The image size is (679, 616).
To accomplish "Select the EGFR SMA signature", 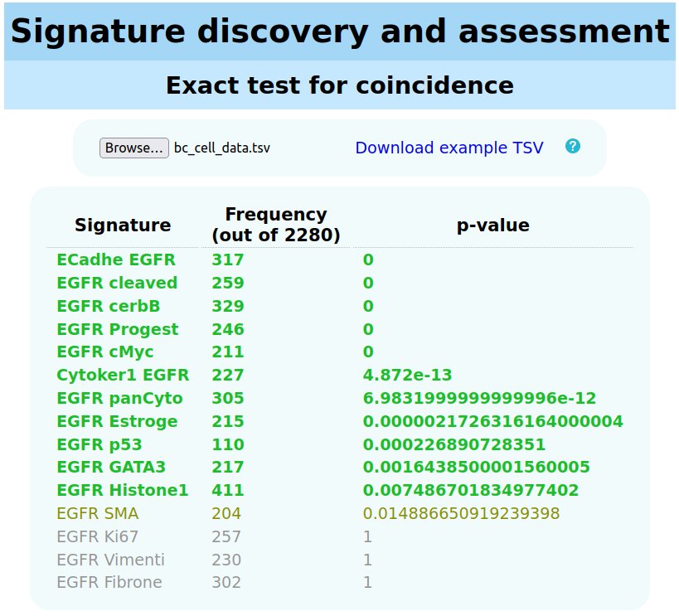I will pyautogui.click(x=98, y=513).
